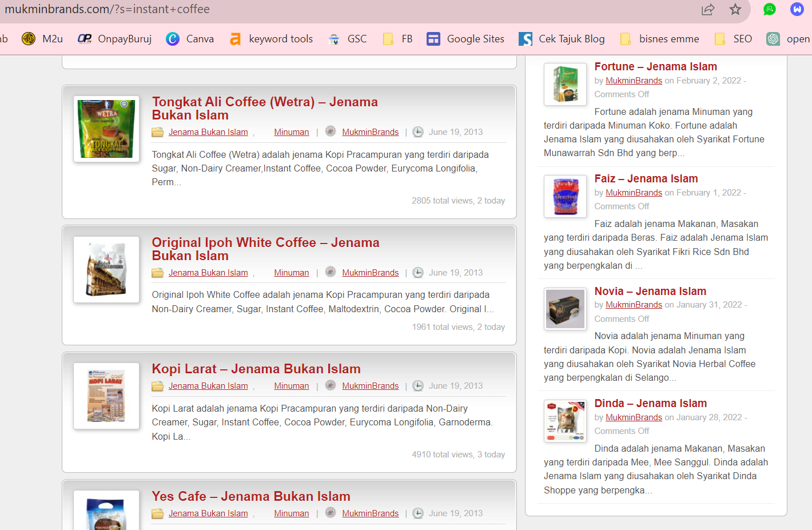This screenshot has height=530, width=812.
Task: Open the Google Sites bookmark
Action: pos(466,39)
